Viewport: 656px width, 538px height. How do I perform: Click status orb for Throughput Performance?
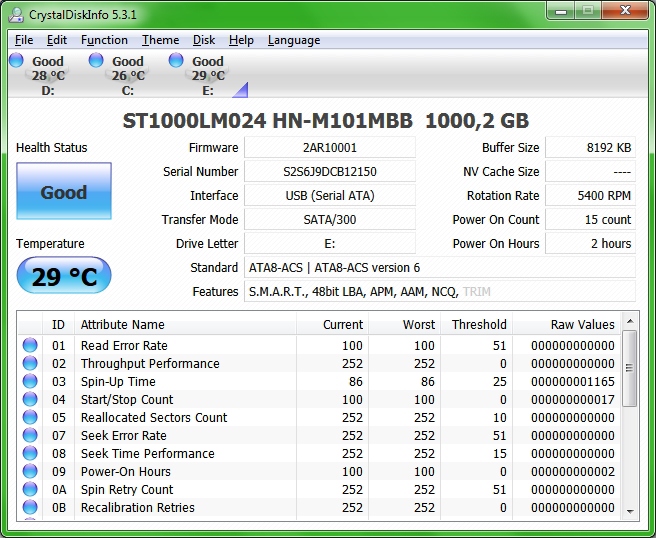pyautogui.click(x=30, y=363)
